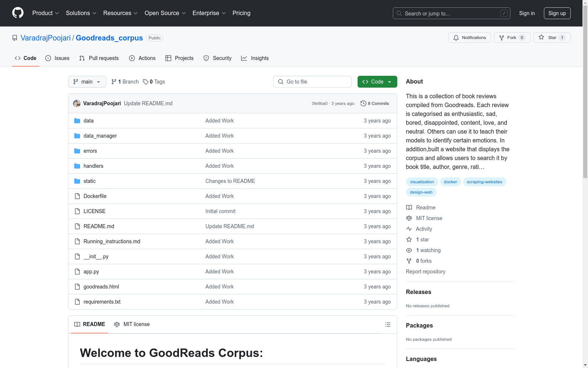
Task: Open the VaradrajPoojari owner profile link
Action: click(x=46, y=38)
